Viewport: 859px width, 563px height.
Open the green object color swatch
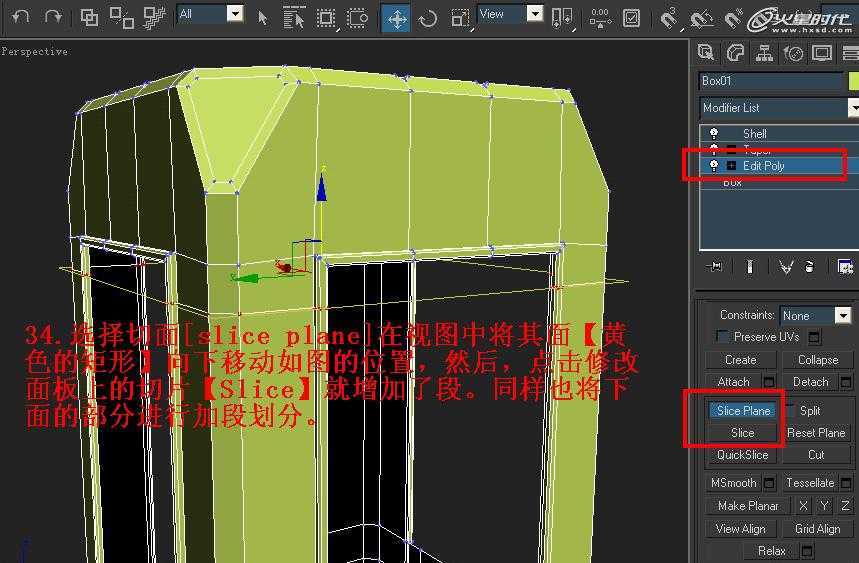(854, 81)
